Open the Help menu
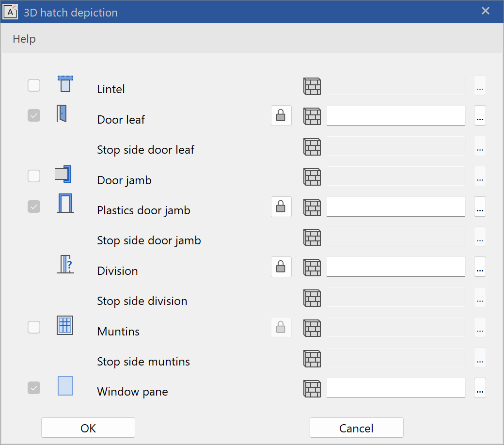This screenshot has width=504, height=445. pyautogui.click(x=24, y=39)
